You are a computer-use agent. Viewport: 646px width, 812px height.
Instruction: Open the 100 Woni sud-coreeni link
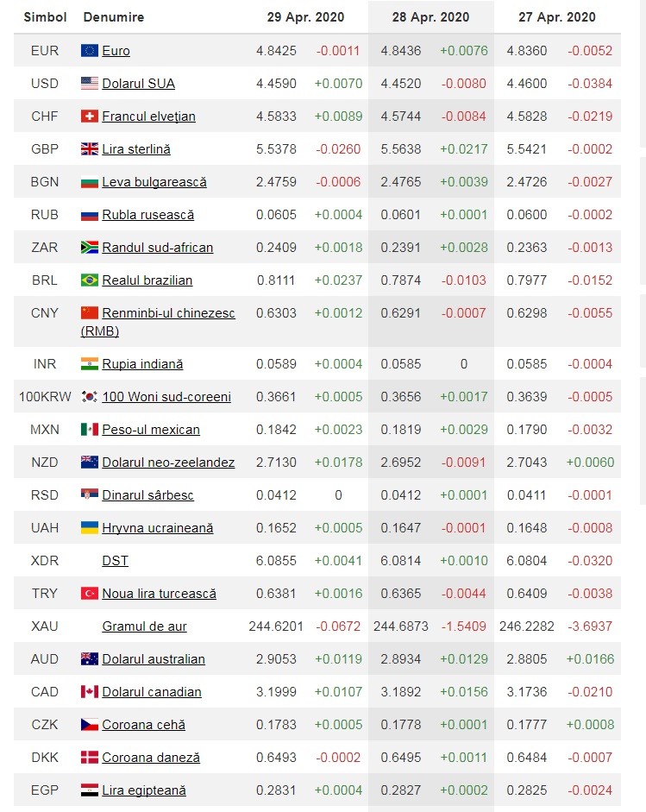click(166, 397)
